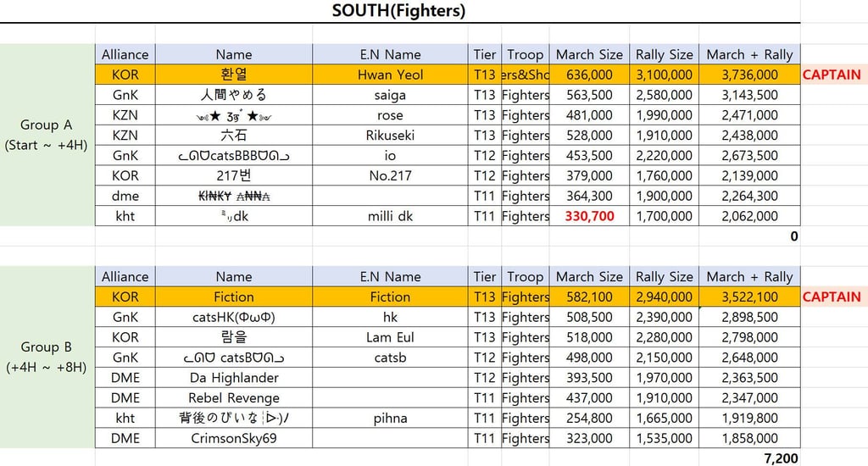
Task: Click the 2,940,000 rally size cell
Action: [664, 297]
